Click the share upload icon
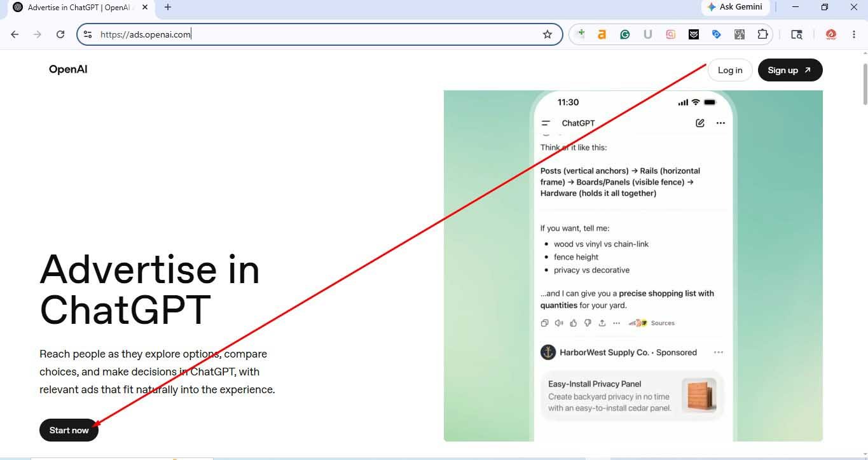The width and height of the screenshot is (868, 460). [602, 323]
